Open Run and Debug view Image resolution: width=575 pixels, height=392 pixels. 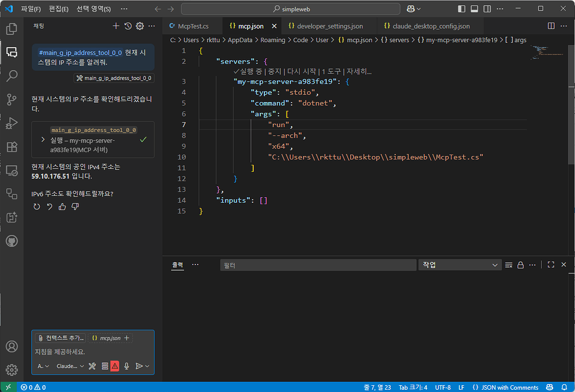12,123
